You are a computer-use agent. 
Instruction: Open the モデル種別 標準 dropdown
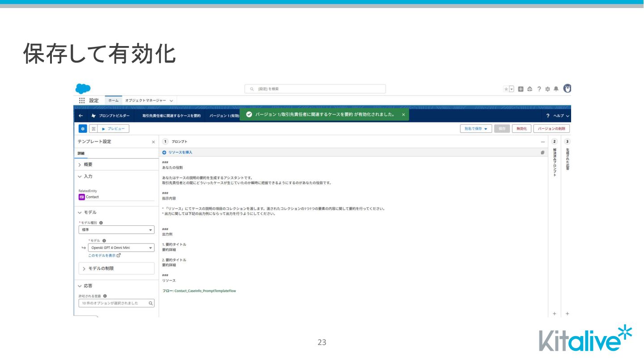[117, 230]
